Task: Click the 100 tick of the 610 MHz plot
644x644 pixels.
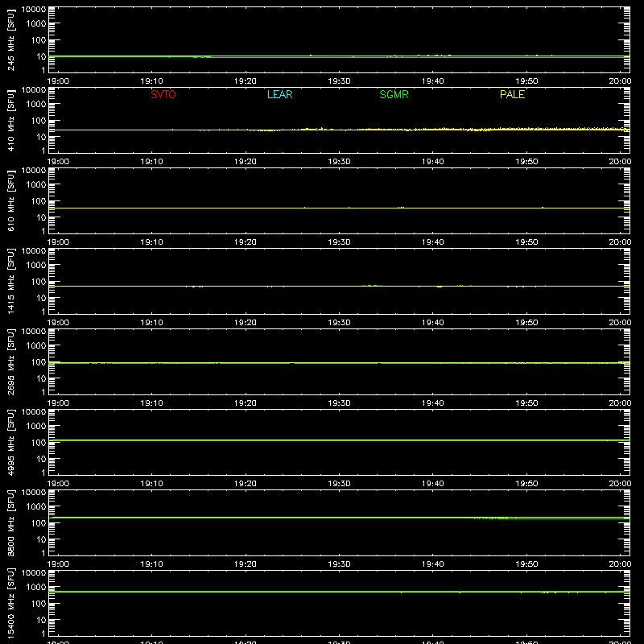Action: click(39, 201)
